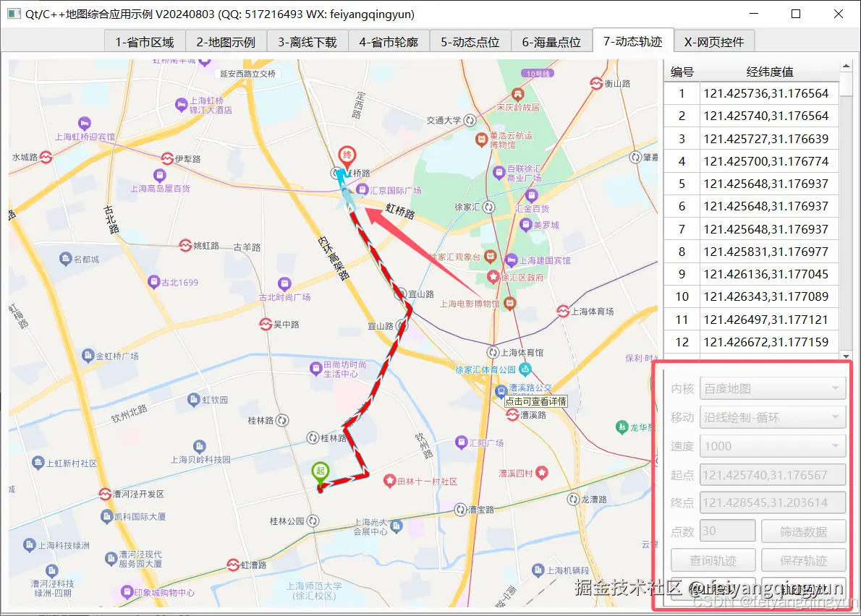This screenshot has width=861, height=616.
Task: Click the 点数 input field showing 30
Action: (x=727, y=530)
